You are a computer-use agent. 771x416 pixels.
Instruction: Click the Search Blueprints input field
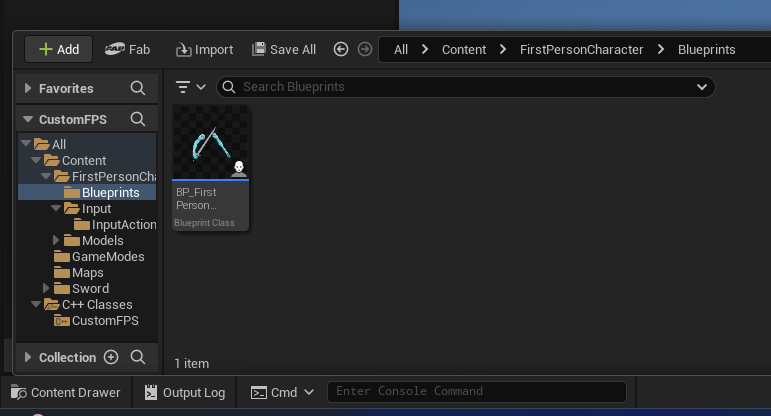pyautogui.click(x=460, y=87)
